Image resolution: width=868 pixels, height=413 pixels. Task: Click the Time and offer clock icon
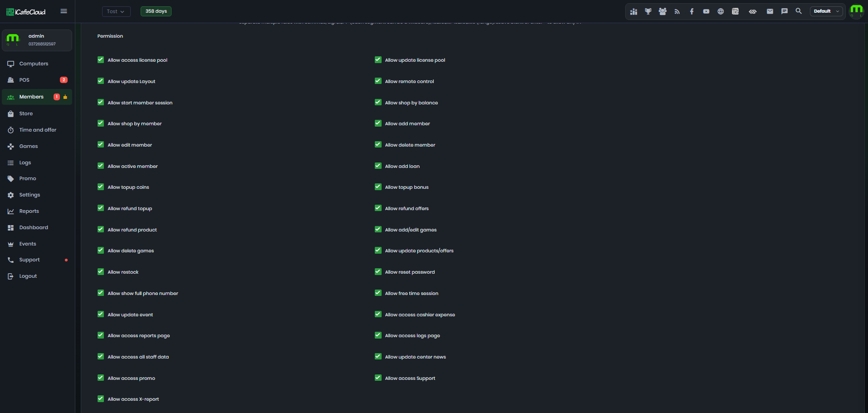click(10, 130)
